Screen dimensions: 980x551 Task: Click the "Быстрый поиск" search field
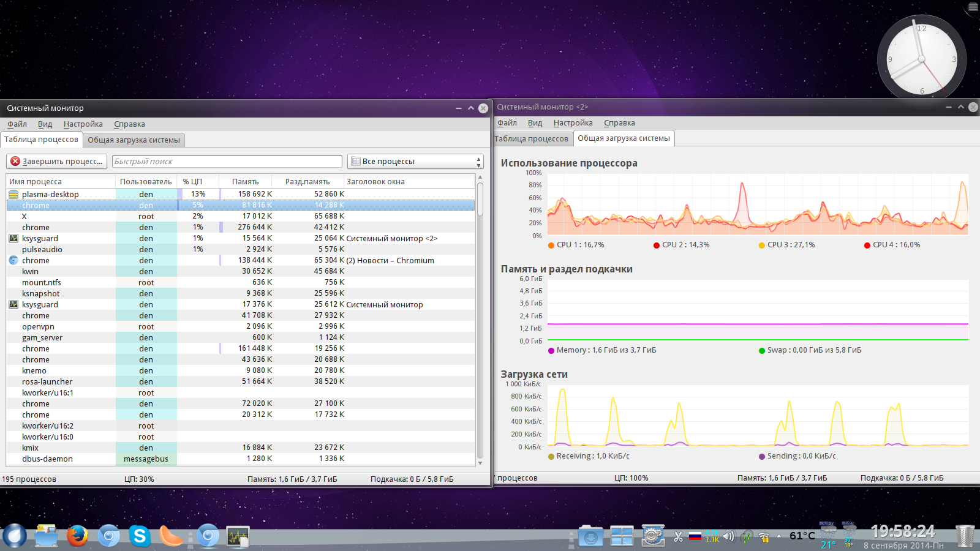(227, 162)
